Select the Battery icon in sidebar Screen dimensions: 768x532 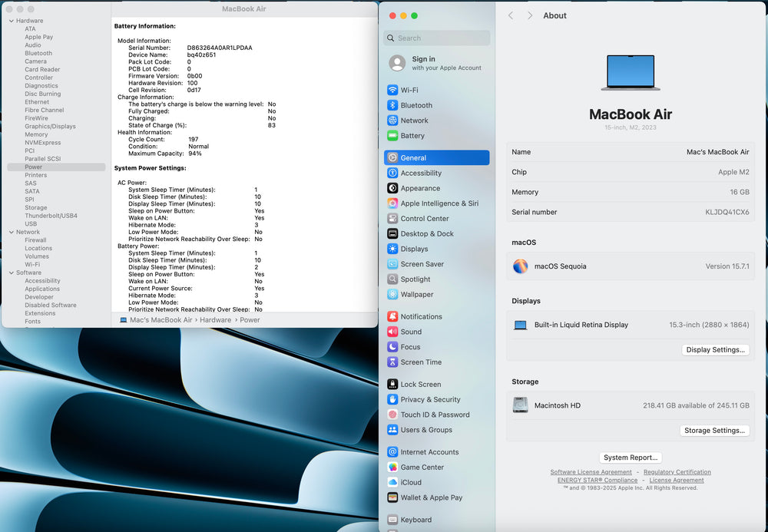[x=392, y=136]
